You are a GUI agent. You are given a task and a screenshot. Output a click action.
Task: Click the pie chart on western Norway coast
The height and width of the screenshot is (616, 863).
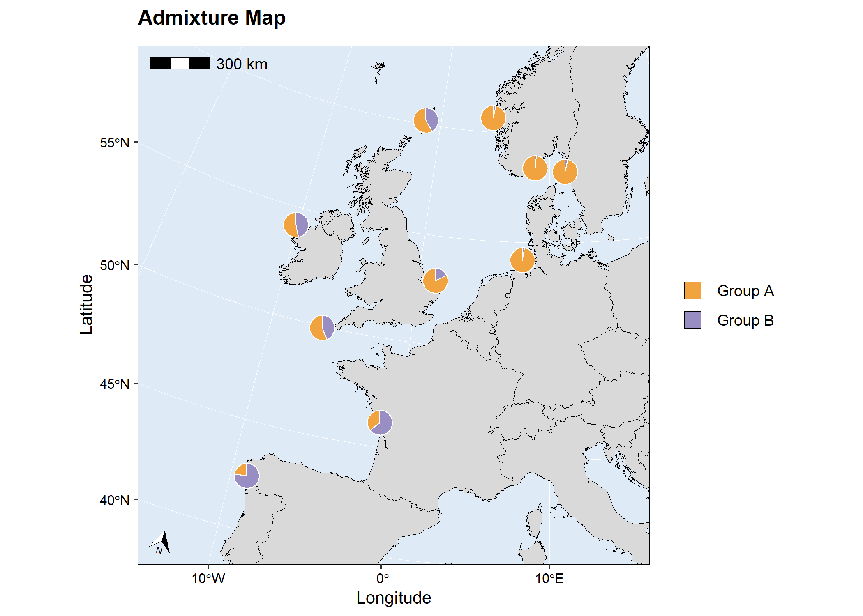[493, 118]
